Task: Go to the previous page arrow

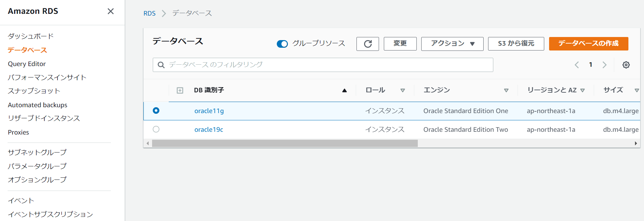Action: (577, 65)
